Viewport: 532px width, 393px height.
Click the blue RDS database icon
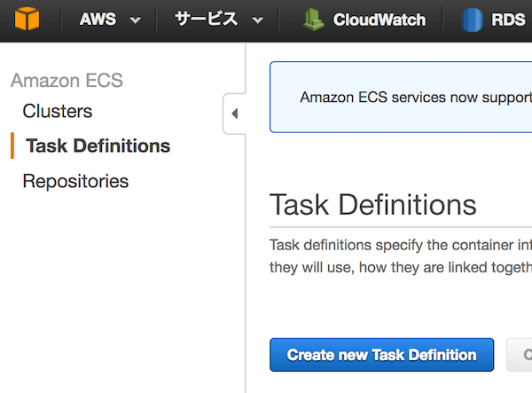[472, 20]
